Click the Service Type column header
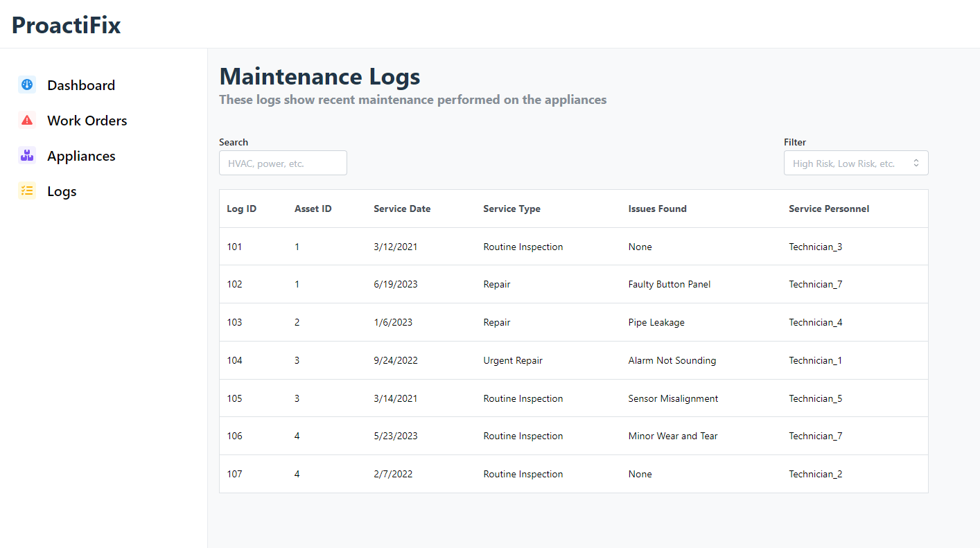The height and width of the screenshot is (548, 980). tap(511, 209)
